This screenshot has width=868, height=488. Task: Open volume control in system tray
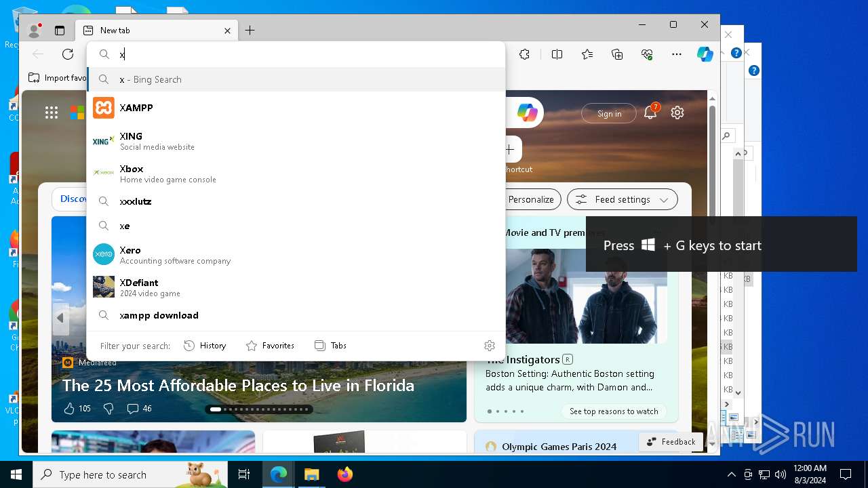(x=781, y=474)
